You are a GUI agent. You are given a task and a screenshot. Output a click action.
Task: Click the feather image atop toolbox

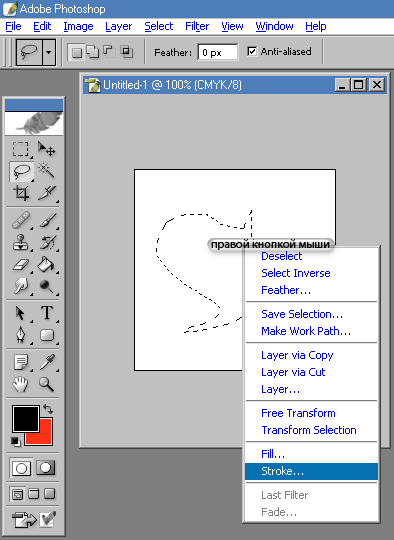tap(34, 123)
